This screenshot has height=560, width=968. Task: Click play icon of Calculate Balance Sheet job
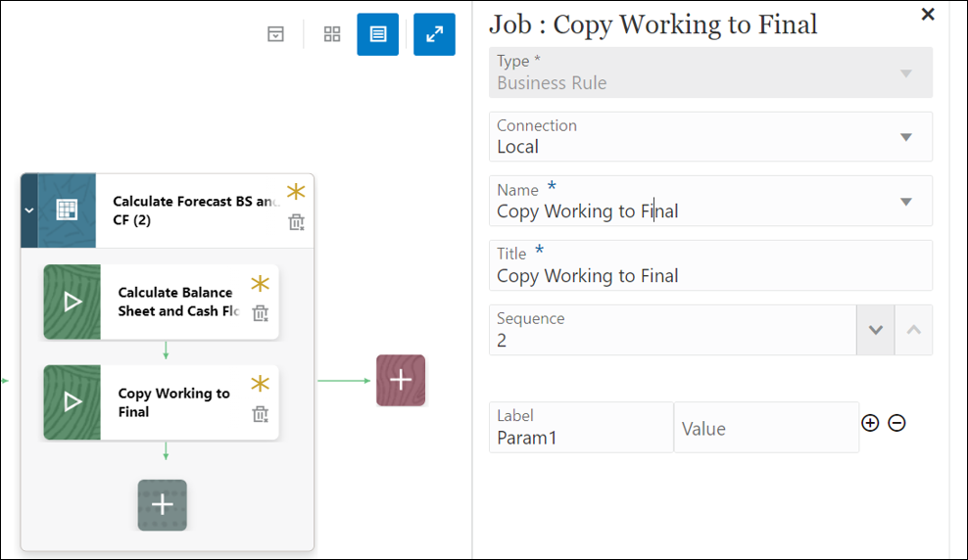(73, 302)
